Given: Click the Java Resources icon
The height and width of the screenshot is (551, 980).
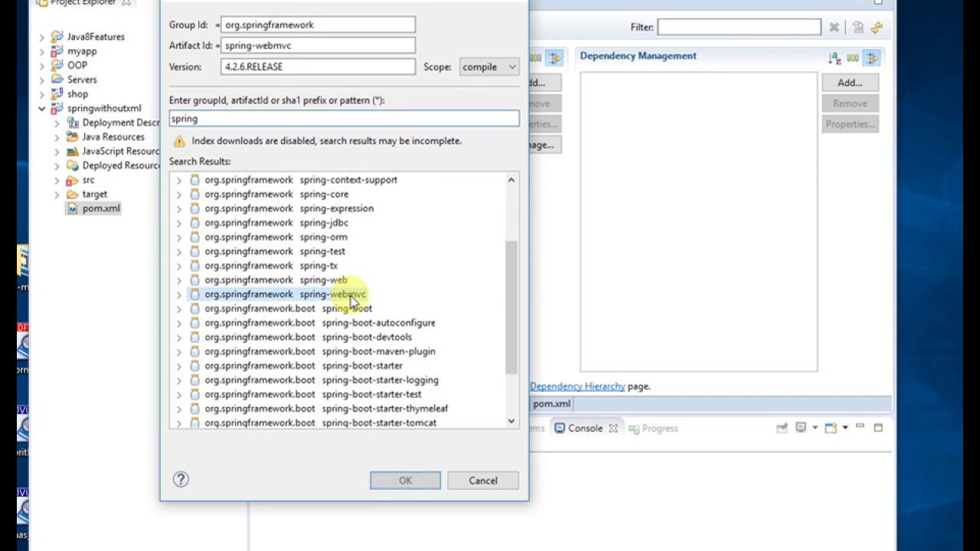Looking at the screenshot, I should (x=73, y=137).
